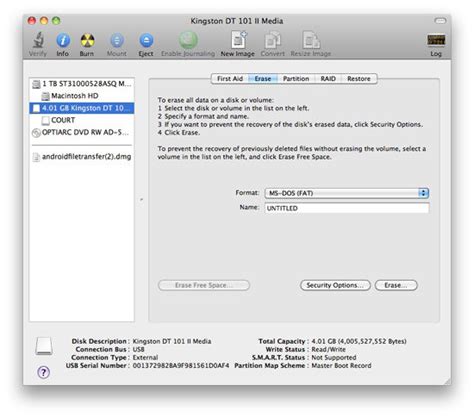Switch to the Restore tab
The width and height of the screenshot is (474, 417).
tap(359, 79)
